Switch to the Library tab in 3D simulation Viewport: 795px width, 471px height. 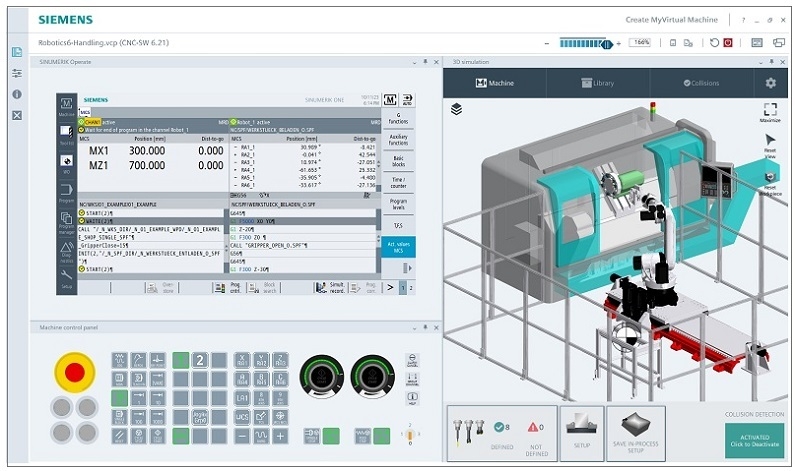tap(598, 83)
